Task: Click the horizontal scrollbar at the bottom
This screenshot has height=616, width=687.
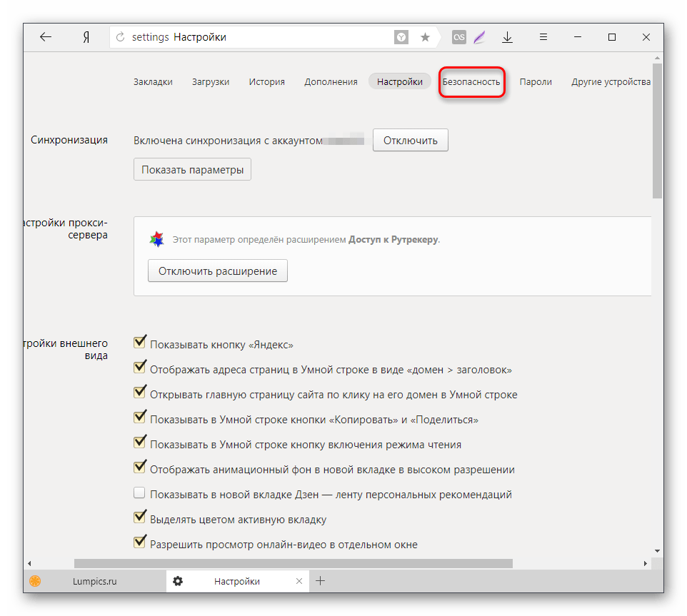Action: pos(293,563)
